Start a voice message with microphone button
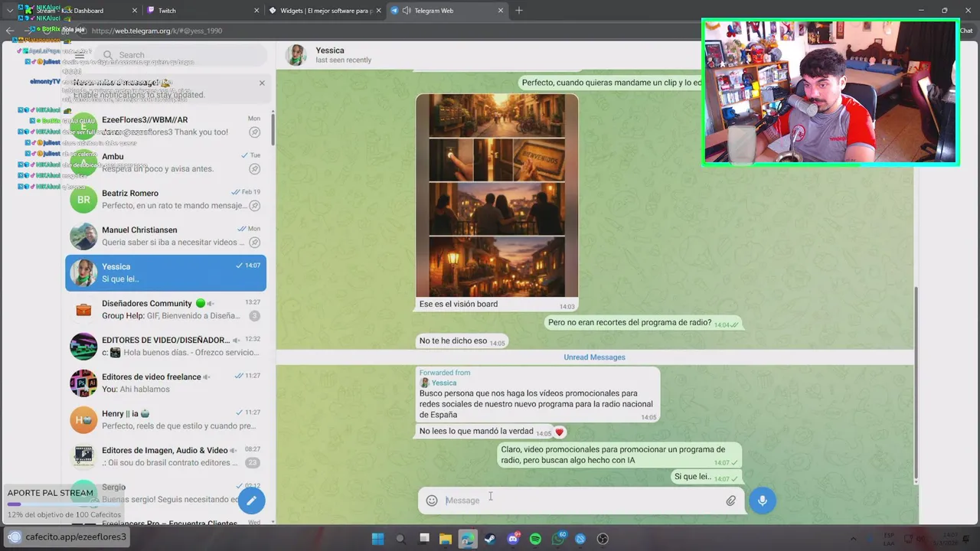Image resolution: width=980 pixels, height=551 pixels. tap(762, 500)
